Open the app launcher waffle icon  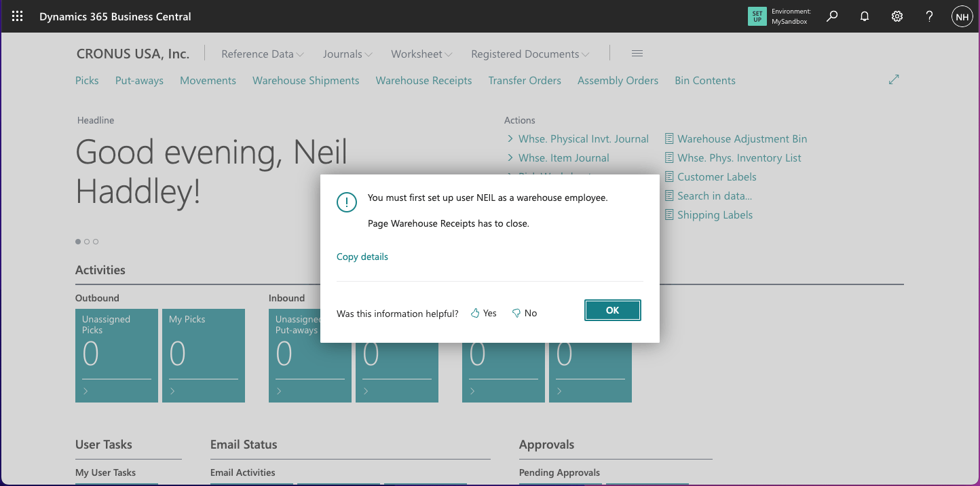17,16
